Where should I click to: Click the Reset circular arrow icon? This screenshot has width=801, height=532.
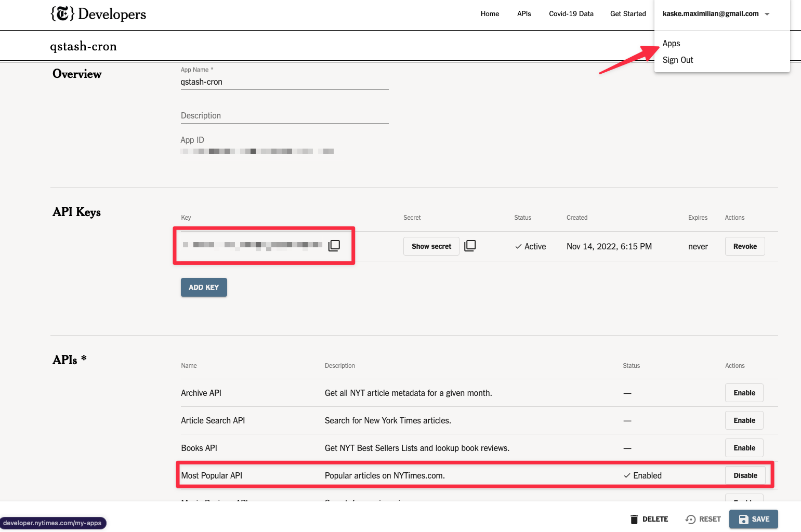coord(690,519)
